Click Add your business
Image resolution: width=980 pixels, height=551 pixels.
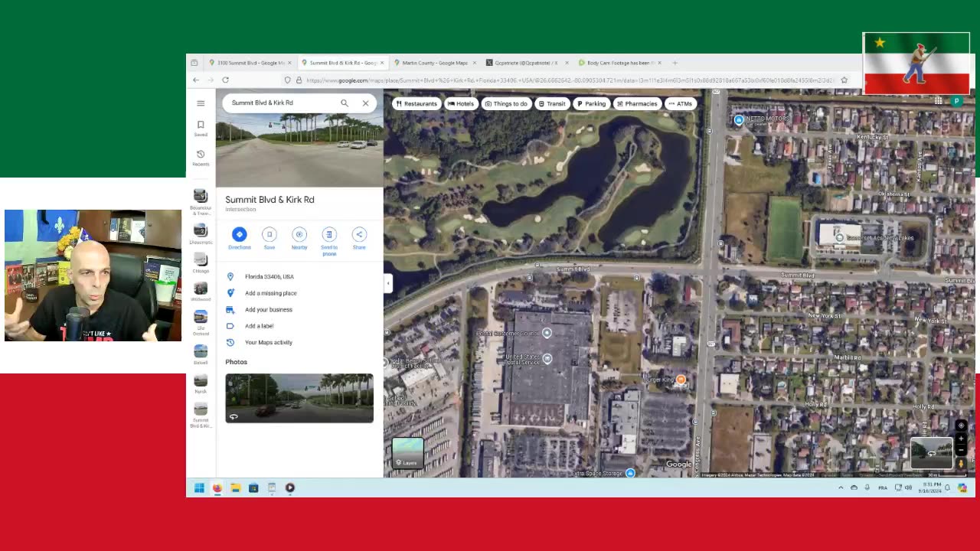point(299,309)
